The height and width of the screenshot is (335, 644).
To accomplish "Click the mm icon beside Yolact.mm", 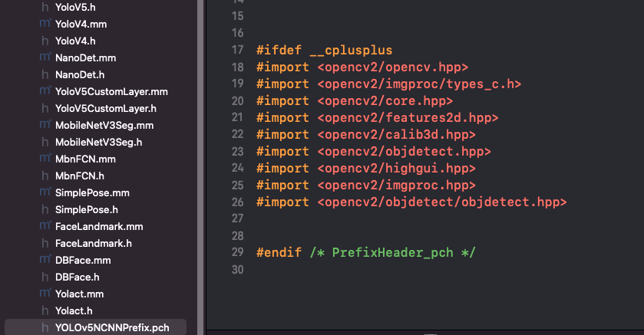I will tap(45, 293).
